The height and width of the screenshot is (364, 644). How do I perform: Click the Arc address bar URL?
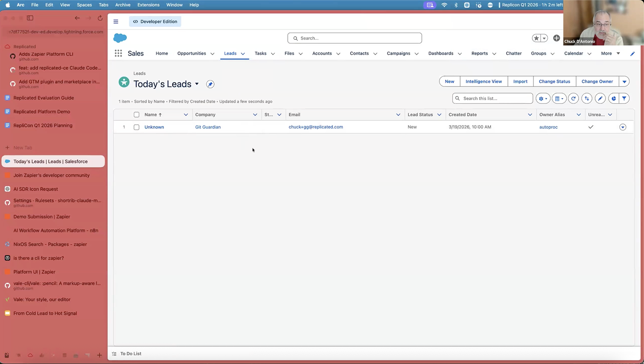(x=56, y=32)
